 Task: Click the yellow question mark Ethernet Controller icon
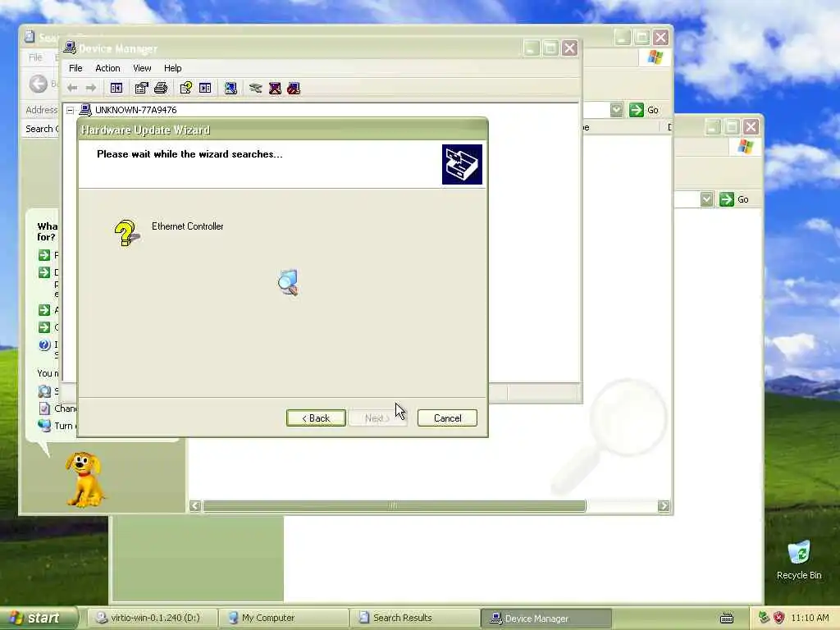(x=126, y=233)
